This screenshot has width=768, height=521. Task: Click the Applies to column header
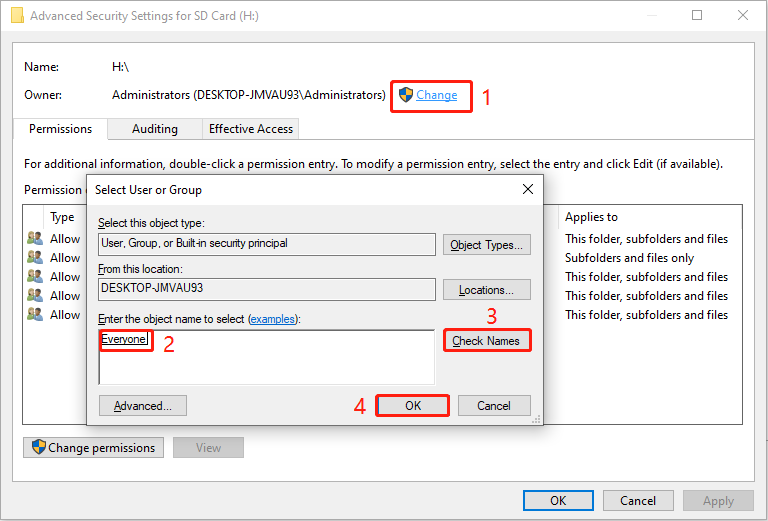click(x=591, y=217)
